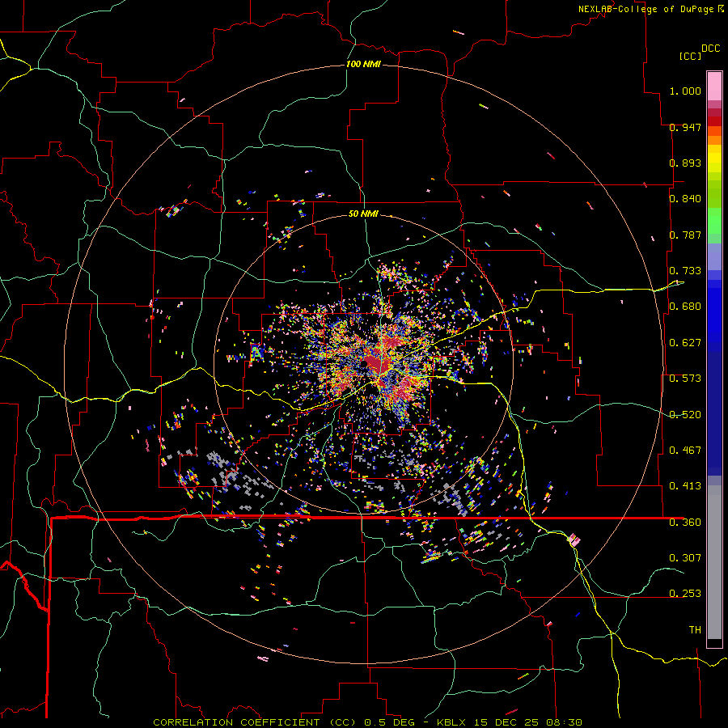Select the 0.360 scale value

click(x=685, y=523)
